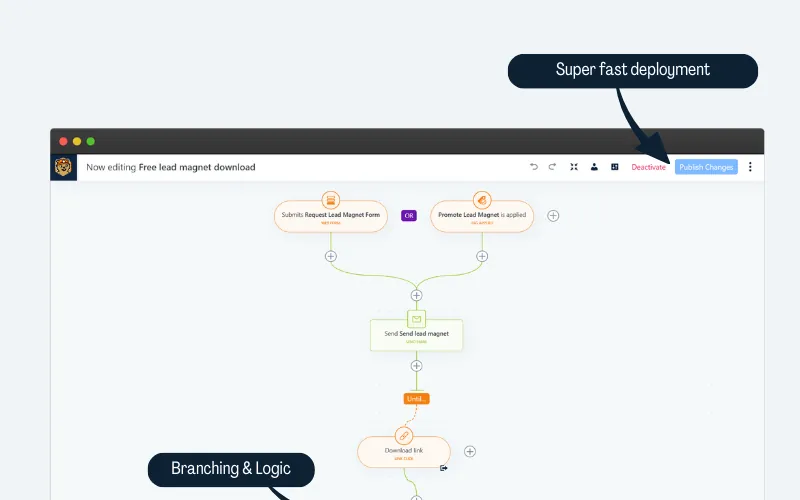The height and width of the screenshot is (500, 800).
Task: Click green maximize window dot
Action: 91,141
